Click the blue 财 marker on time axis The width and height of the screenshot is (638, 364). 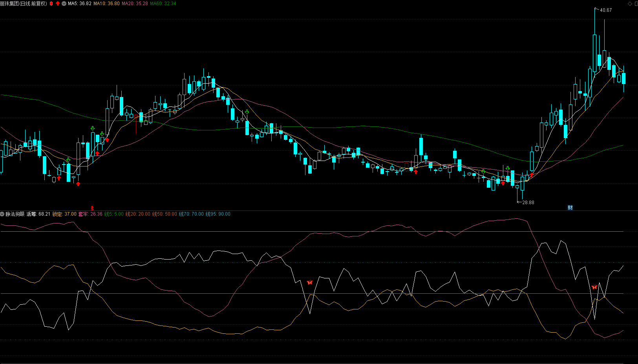point(570,207)
